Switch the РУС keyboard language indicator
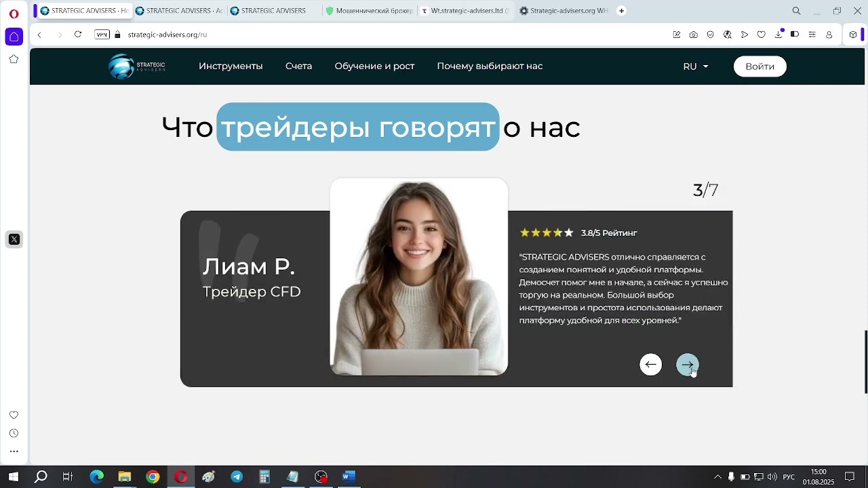 789,476
